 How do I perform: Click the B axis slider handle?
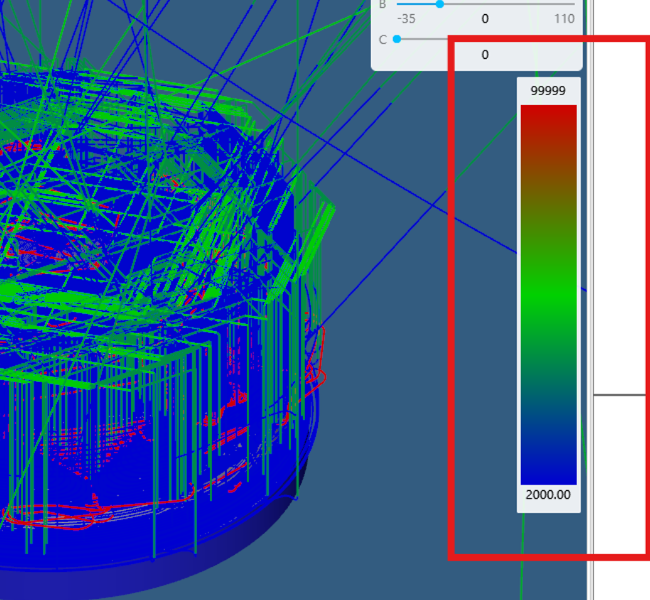point(439,4)
